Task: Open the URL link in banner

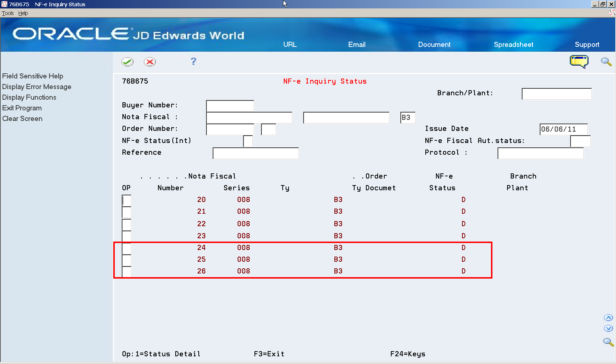Action: point(290,44)
